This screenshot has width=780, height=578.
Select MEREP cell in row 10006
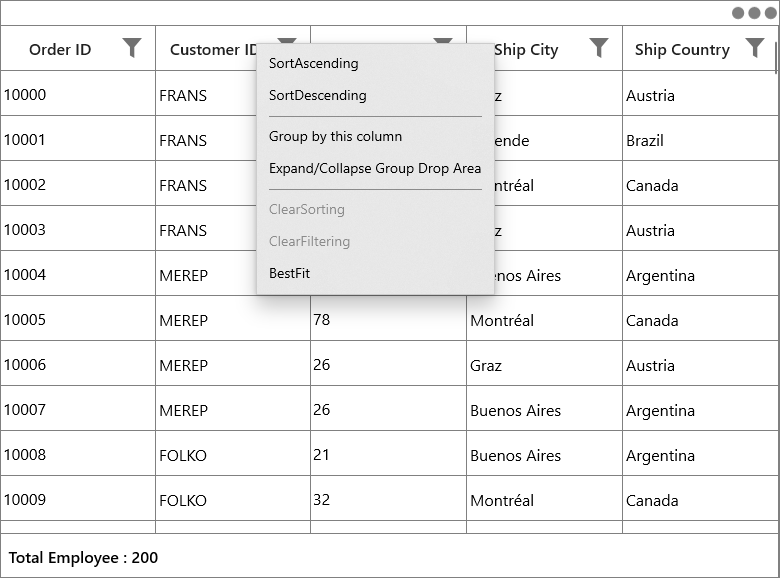pos(233,363)
